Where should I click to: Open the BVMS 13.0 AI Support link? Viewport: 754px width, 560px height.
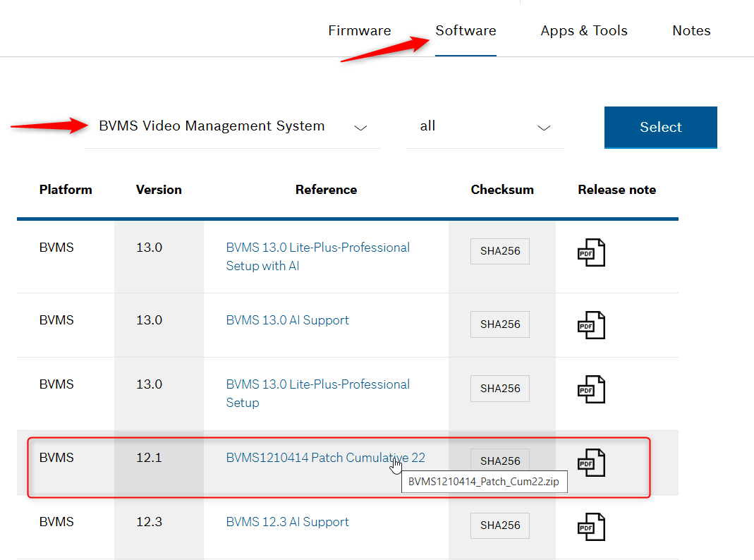point(287,320)
